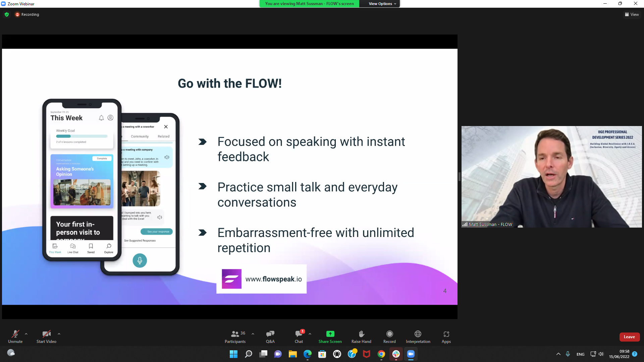Open video options arrow next to Start Video
This screenshot has height=362, width=644.
[59, 334]
